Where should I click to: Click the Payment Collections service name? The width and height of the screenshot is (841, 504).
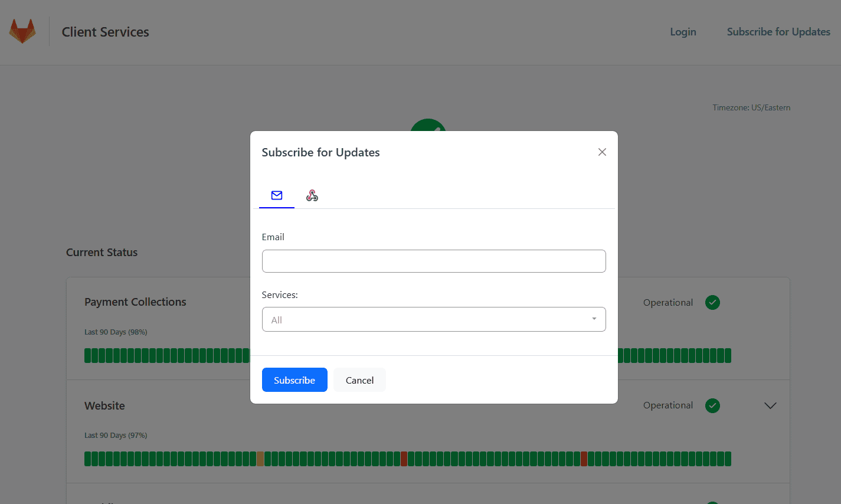point(135,302)
